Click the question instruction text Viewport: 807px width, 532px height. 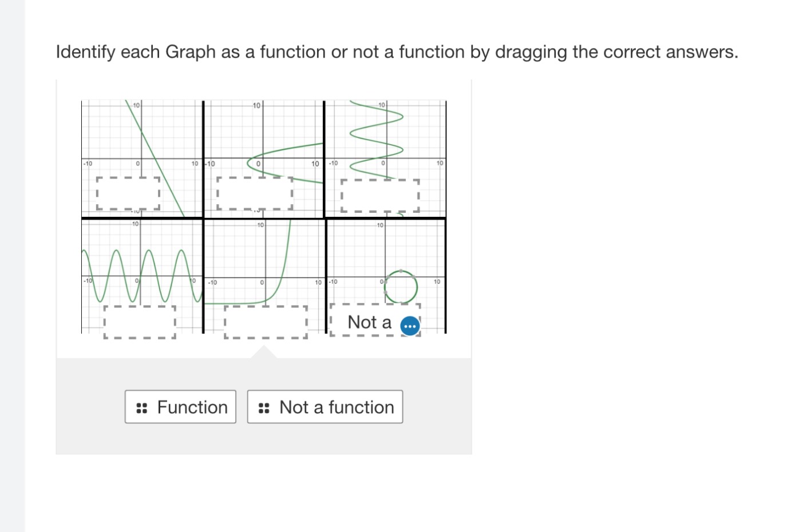click(x=397, y=52)
